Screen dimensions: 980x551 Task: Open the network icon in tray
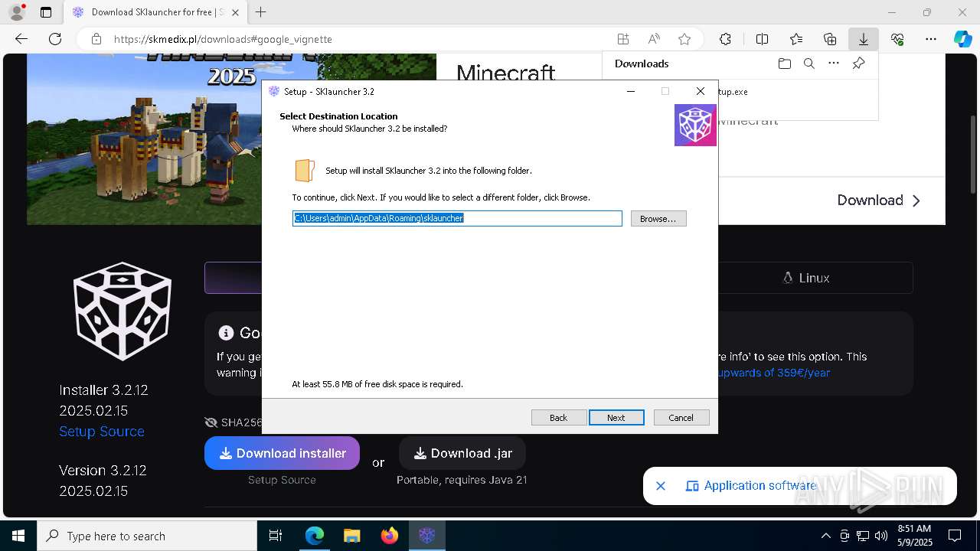point(863,536)
